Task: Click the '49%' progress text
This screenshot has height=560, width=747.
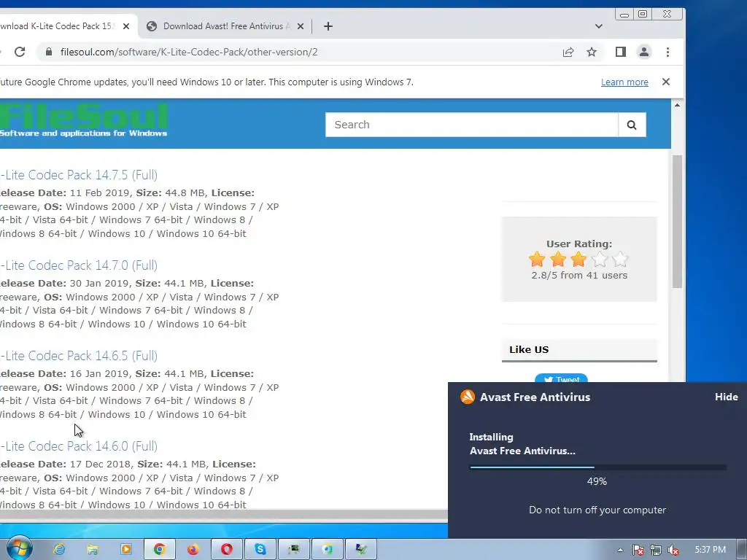Action: (x=597, y=481)
